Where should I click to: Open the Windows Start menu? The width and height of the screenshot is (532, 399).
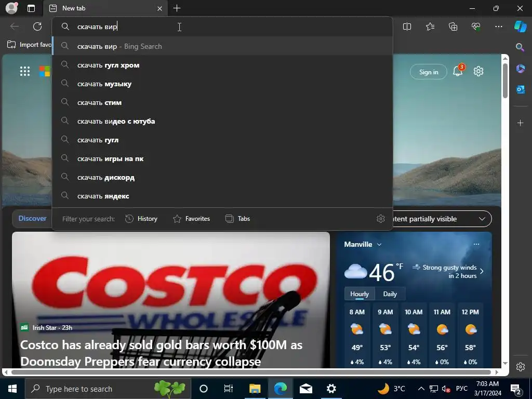coord(12,389)
